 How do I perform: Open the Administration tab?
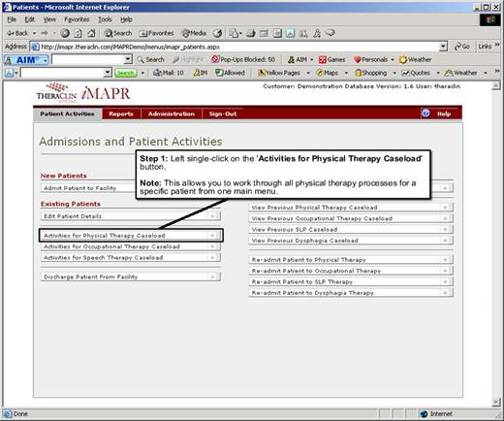172,113
